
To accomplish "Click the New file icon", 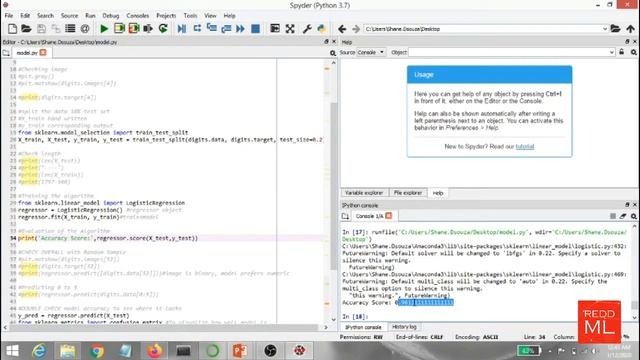I will coord(12,29).
